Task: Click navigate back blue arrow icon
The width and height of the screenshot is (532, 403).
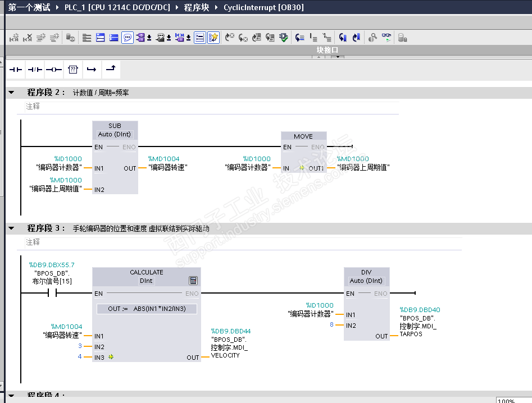Action: [343, 38]
